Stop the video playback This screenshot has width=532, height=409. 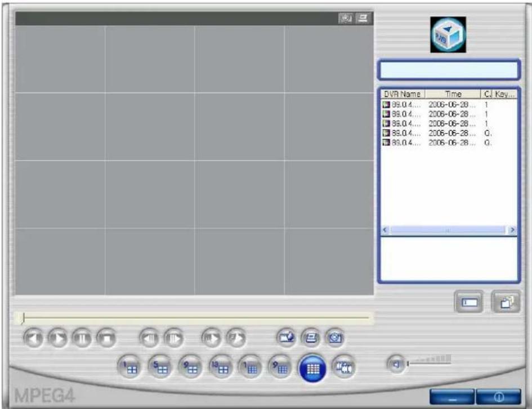point(106,338)
